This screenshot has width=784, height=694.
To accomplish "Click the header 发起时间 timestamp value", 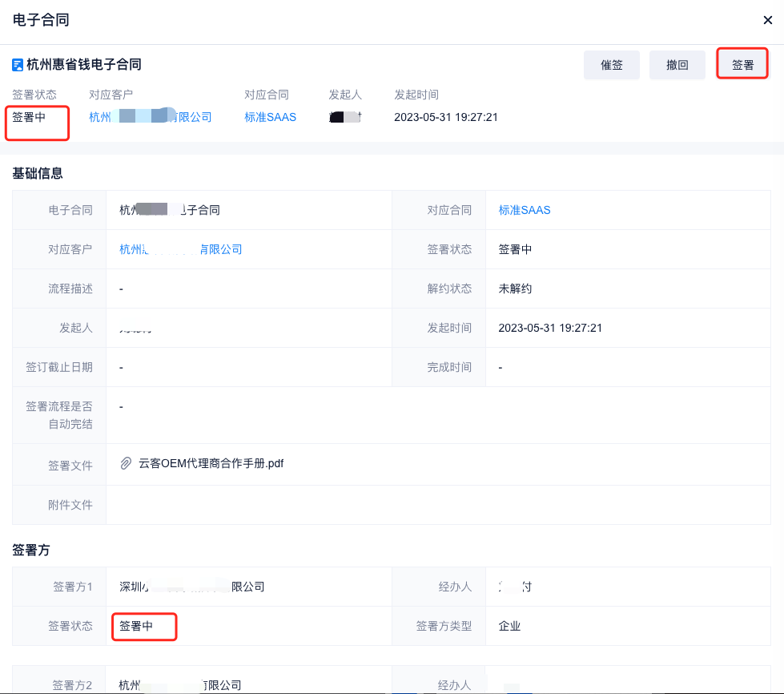I will pos(446,117).
